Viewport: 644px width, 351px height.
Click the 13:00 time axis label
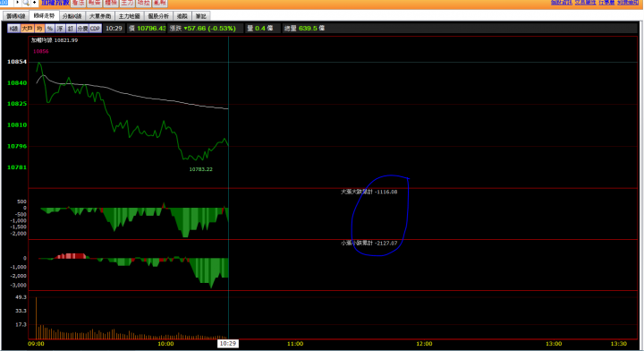pos(554,344)
